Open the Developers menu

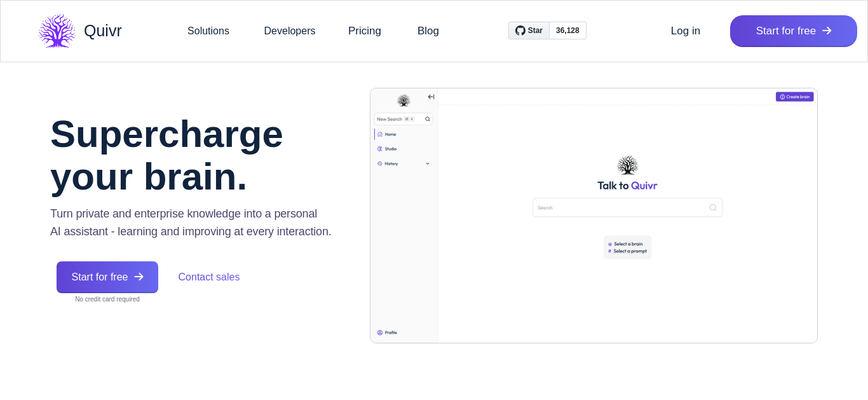290,31
